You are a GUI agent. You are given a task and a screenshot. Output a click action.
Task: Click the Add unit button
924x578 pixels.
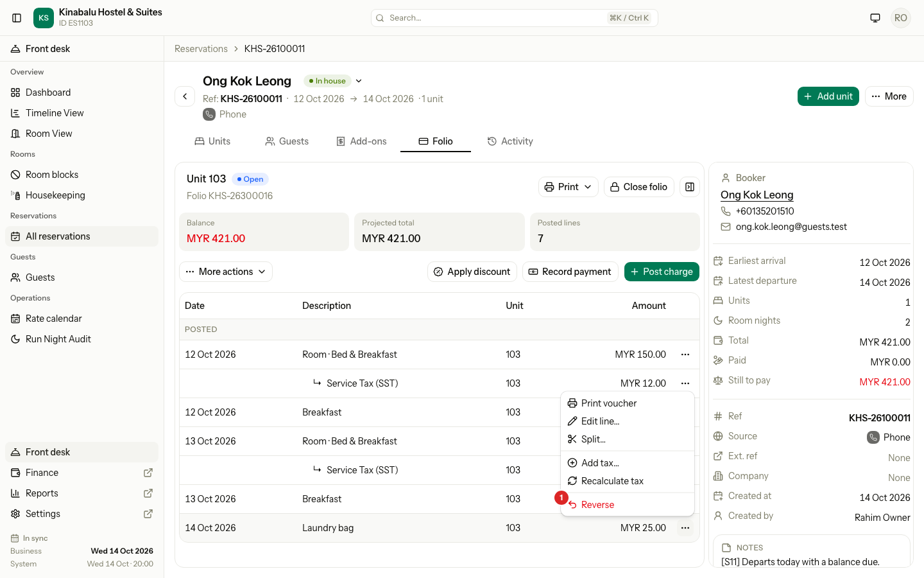coord(828,96)
